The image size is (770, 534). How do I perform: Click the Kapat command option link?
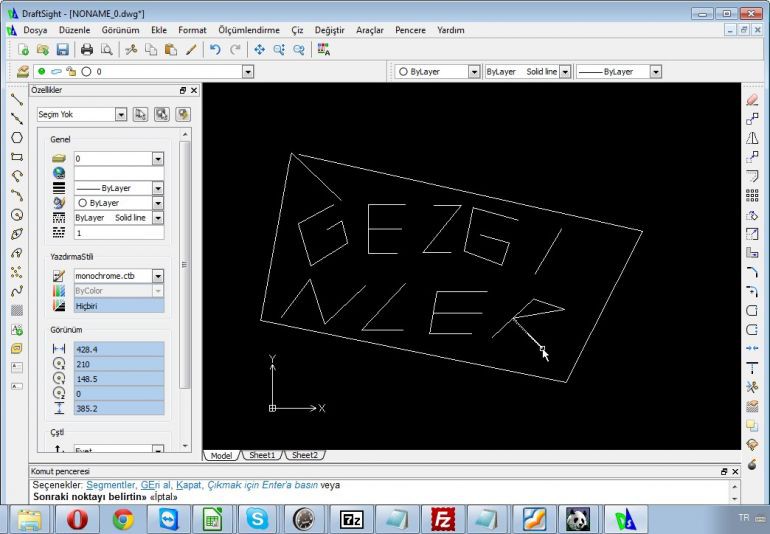click(x=189, y=485)
